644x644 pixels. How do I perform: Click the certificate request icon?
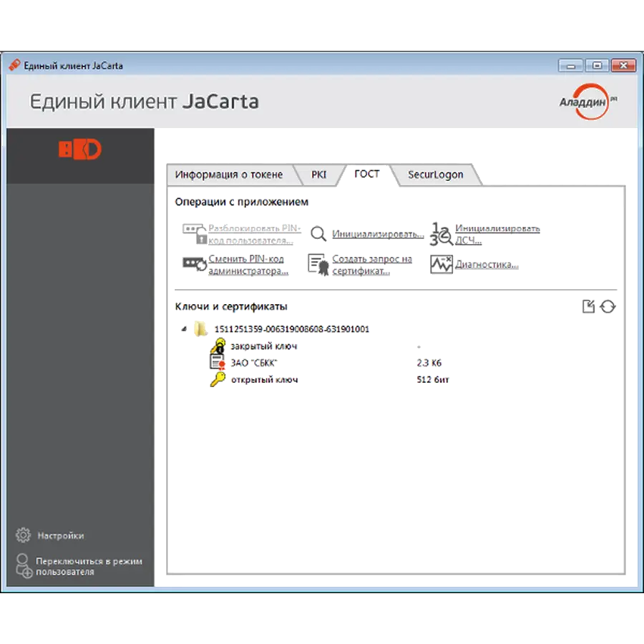coord(318,265)
